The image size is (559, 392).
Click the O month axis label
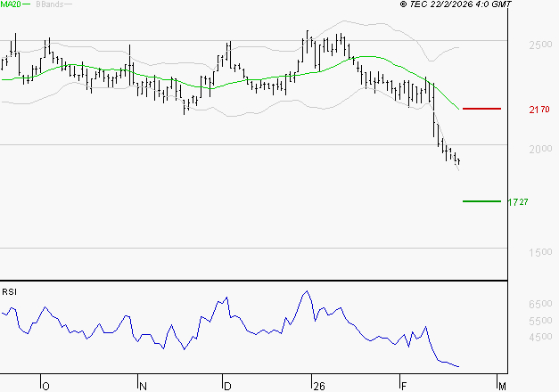[45, 387]
